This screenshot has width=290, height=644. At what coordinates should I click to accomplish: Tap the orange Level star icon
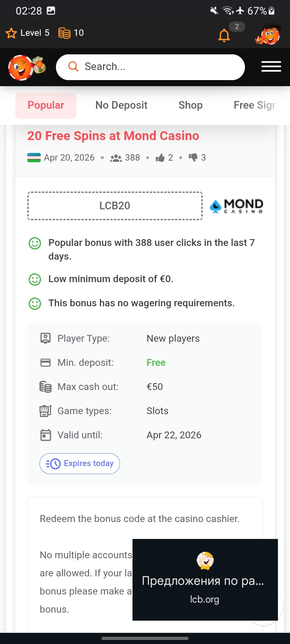point(11,33)
